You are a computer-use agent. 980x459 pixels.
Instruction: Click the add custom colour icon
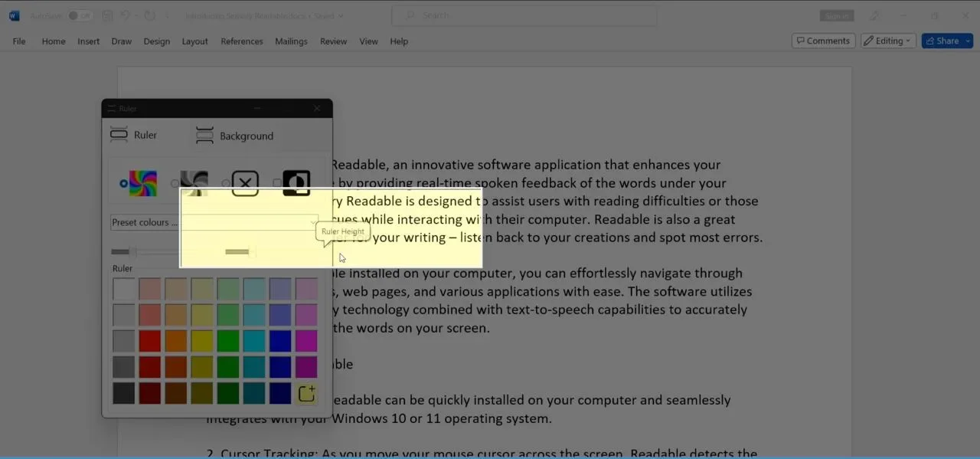306,394
